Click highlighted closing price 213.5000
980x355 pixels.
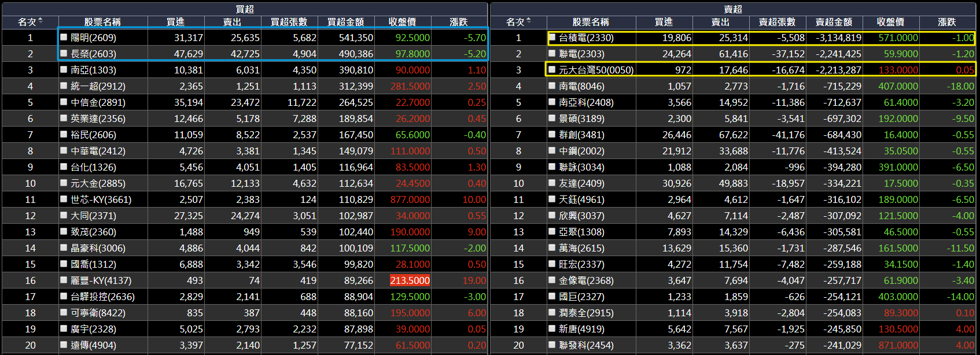point(410,280)
